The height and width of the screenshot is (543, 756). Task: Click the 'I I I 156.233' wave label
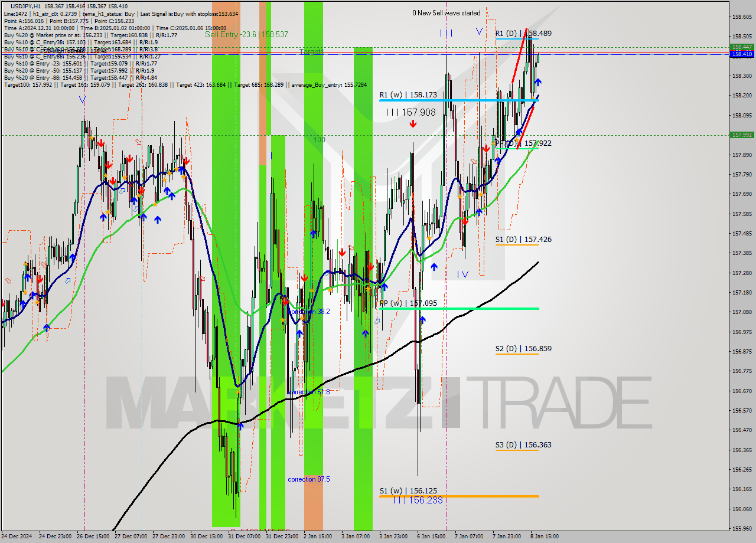coord(418,500)
